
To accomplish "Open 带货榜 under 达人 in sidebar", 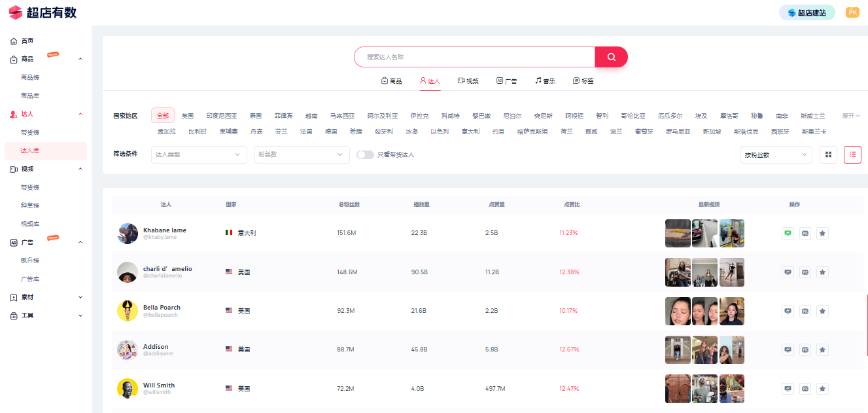I will pos(30,132).
